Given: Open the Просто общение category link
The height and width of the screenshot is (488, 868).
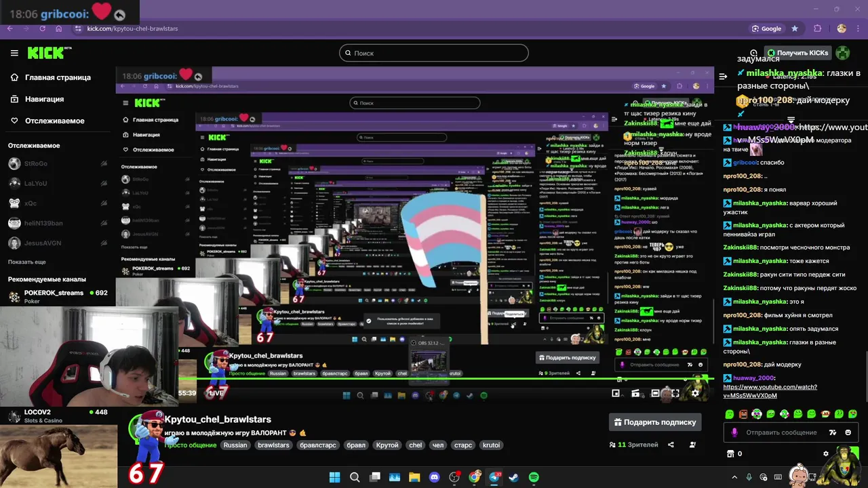Looking at the screenshot, I should (191, 445).
